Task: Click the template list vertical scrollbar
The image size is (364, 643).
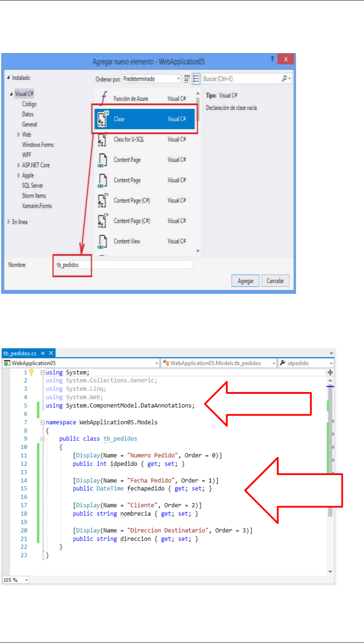Action: click(197, 172)
